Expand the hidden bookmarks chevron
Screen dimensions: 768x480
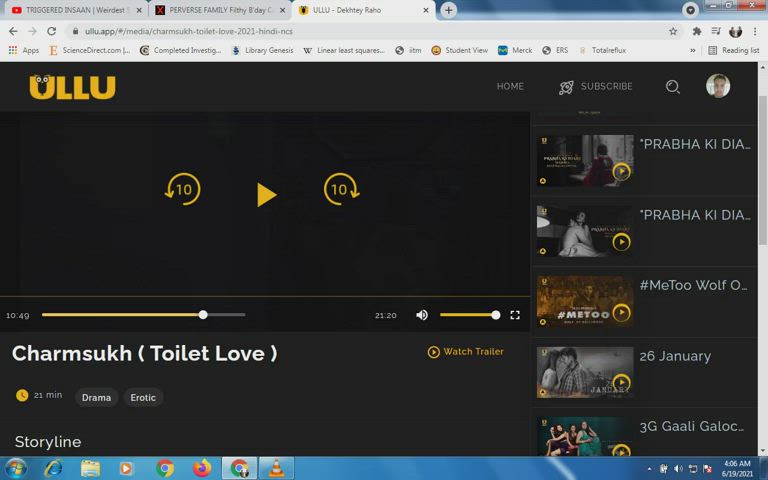pyautogui.click(x=693, y=50)
